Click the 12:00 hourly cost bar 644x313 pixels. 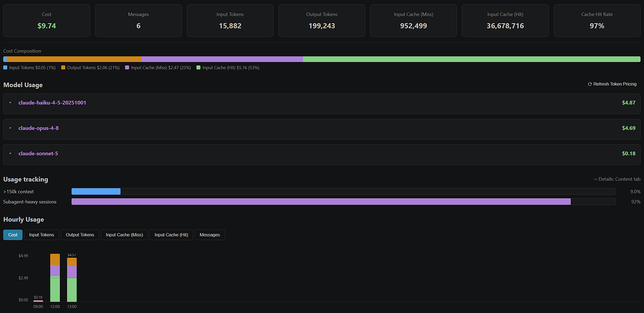coord(55,278)
